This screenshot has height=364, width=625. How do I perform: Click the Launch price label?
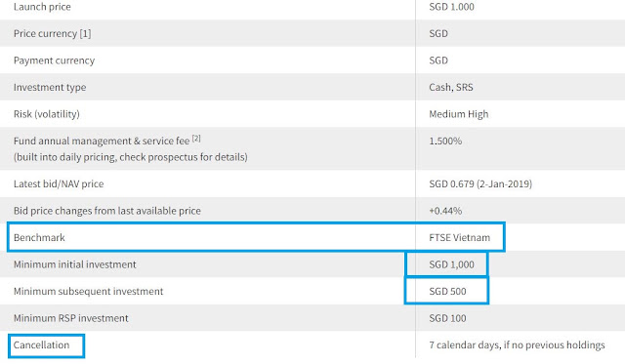42,7
